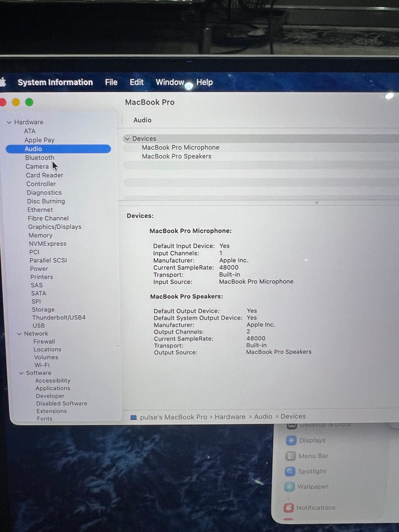
Task: Select Card Reader in the sidebar
Action: pyautogui.click(x=44, y=175)
